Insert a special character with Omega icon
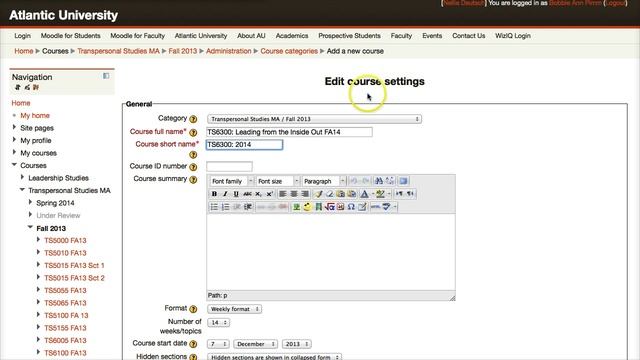 (x=351, y=207)
